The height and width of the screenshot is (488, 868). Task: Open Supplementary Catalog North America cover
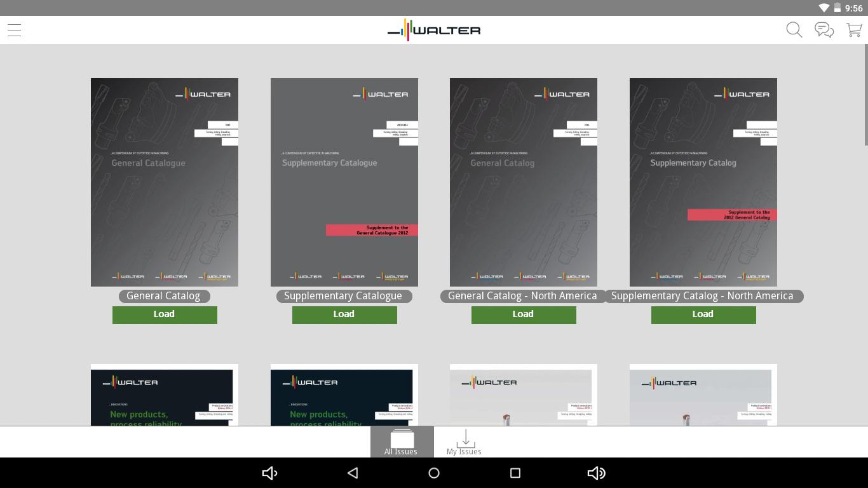tap(703, 182)
